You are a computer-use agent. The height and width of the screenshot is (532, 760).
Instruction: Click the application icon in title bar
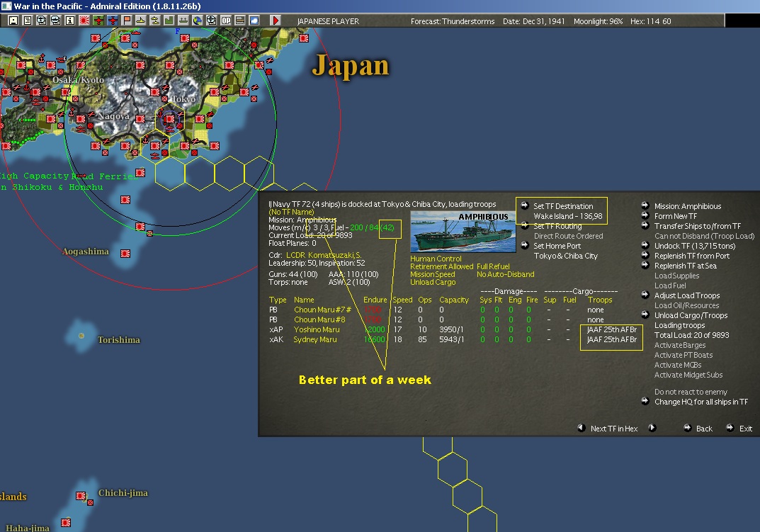coord(6,6)
